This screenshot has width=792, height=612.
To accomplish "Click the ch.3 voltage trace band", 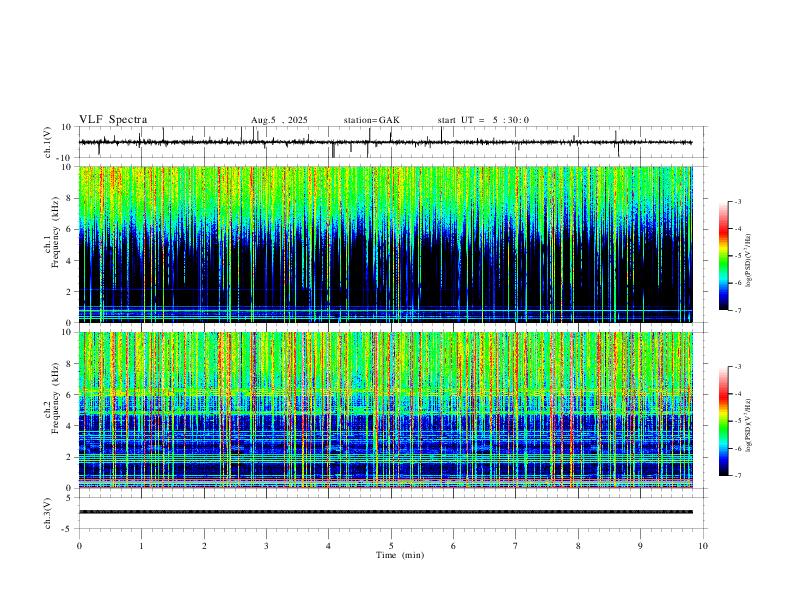I will pos(385,512).
